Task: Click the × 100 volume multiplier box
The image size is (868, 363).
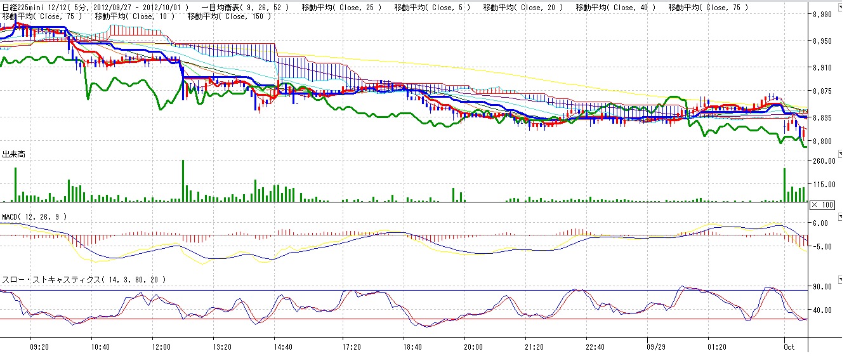Action: 822,205
